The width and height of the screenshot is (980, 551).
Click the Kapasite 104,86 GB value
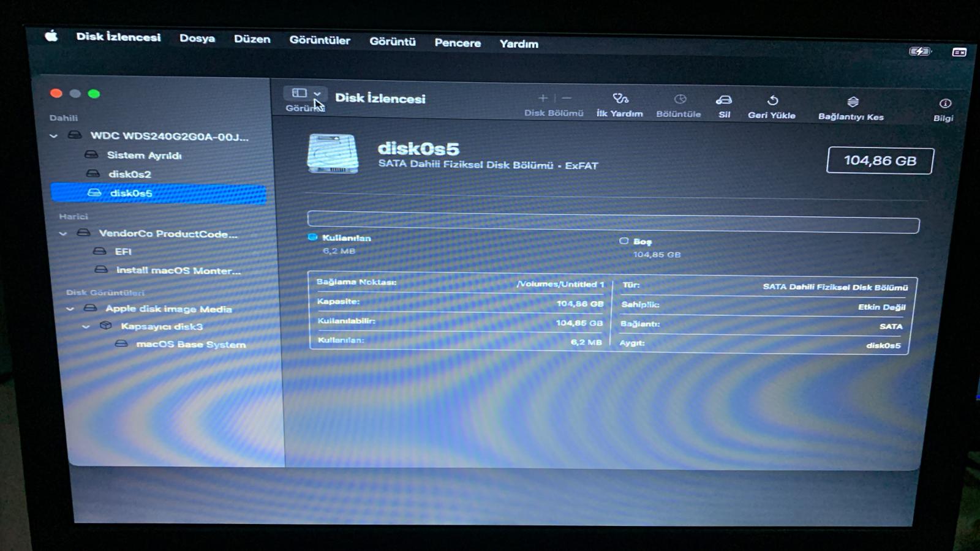pos(579,304)
